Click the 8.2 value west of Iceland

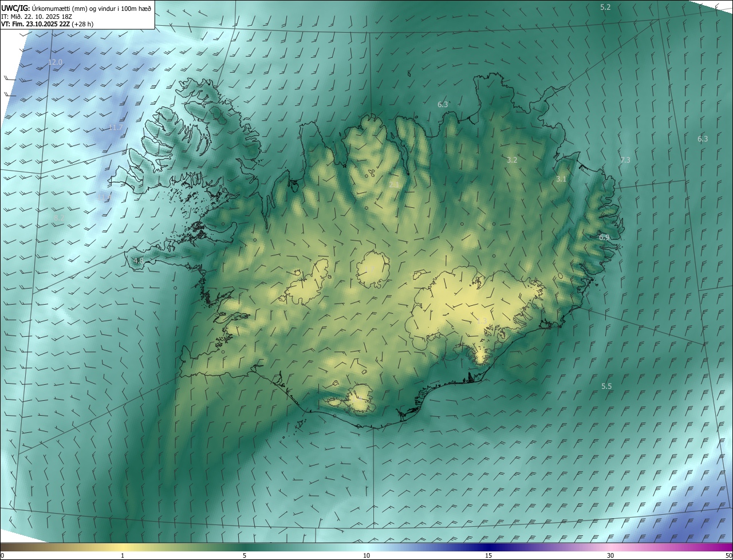pyautogui.click(x=60, y=218)
